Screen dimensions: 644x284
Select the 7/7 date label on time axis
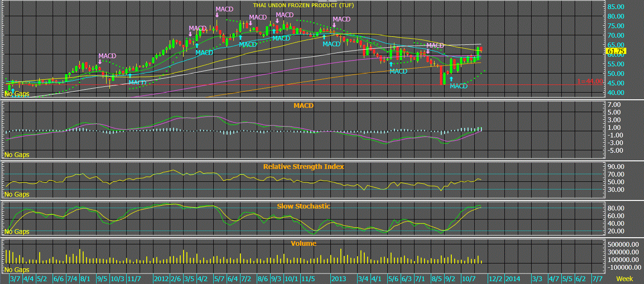[597, 278]
